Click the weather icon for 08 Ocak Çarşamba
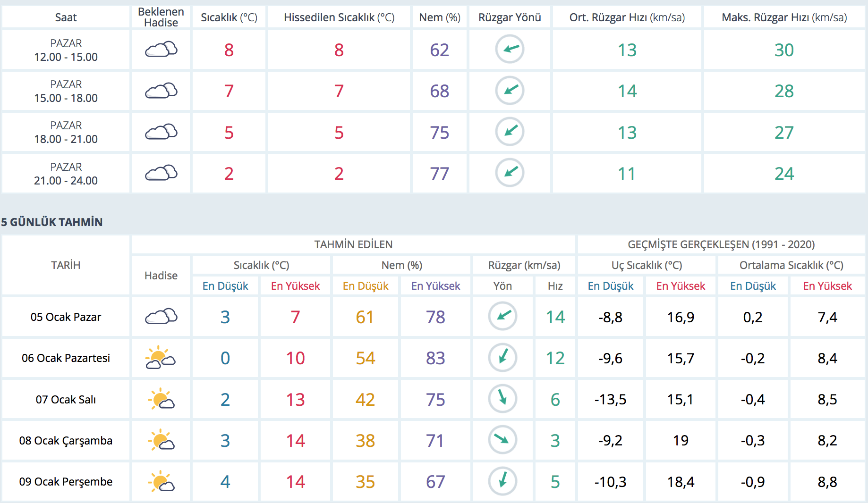The height and width of the screenshot is (503, 868). [161, 440]
